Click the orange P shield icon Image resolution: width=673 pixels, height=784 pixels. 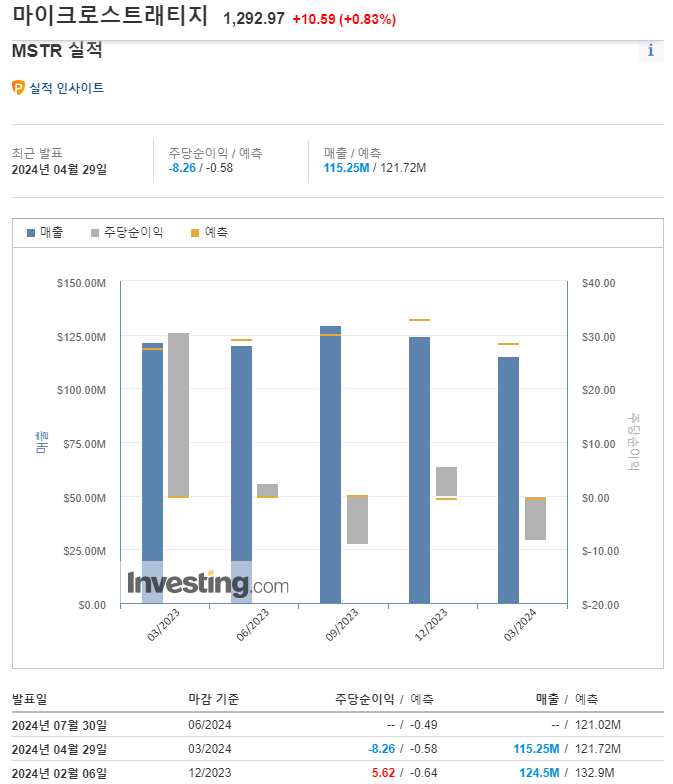click(x=18, y=88)
